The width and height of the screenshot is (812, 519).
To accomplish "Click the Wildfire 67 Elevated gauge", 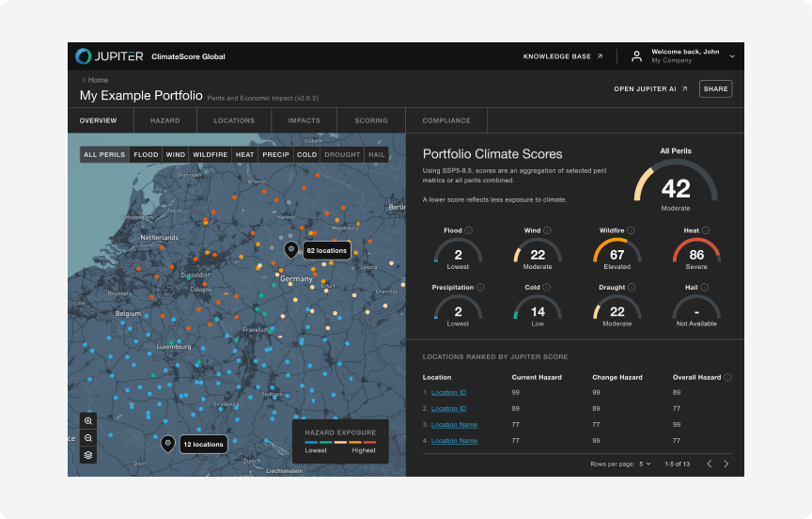I will click(x=617, y=253).
